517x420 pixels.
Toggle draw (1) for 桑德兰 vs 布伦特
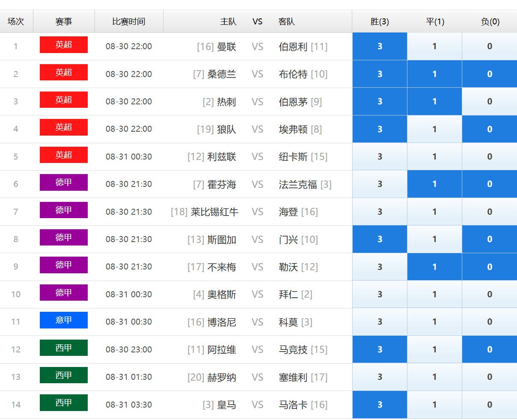click(434, 74)
